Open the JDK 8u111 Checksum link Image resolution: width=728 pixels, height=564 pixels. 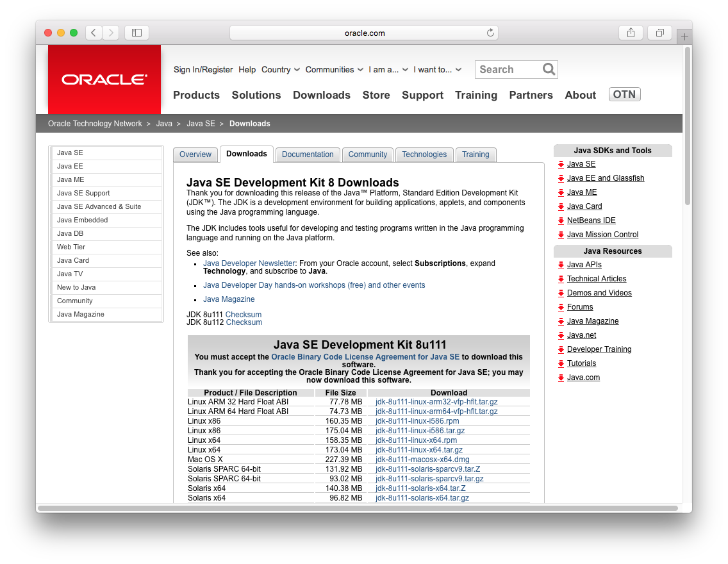pyautogui.click(x=244, y=315)
